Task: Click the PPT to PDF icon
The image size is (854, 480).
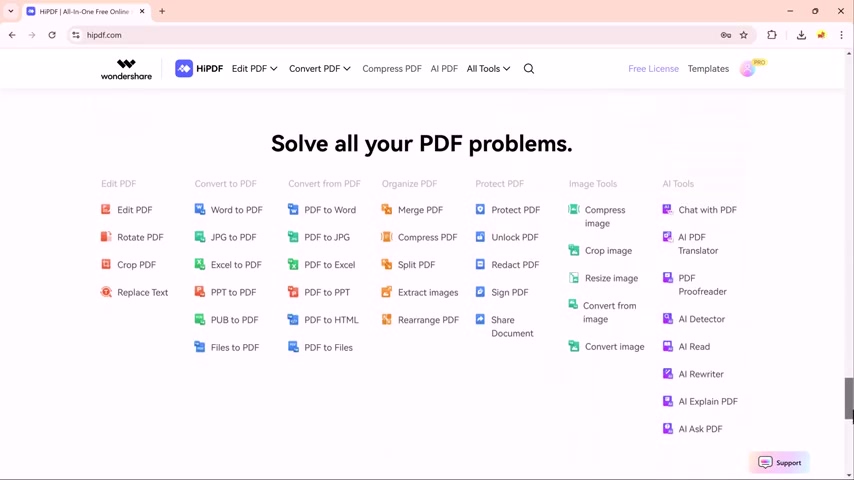Action: pos(199,292)
